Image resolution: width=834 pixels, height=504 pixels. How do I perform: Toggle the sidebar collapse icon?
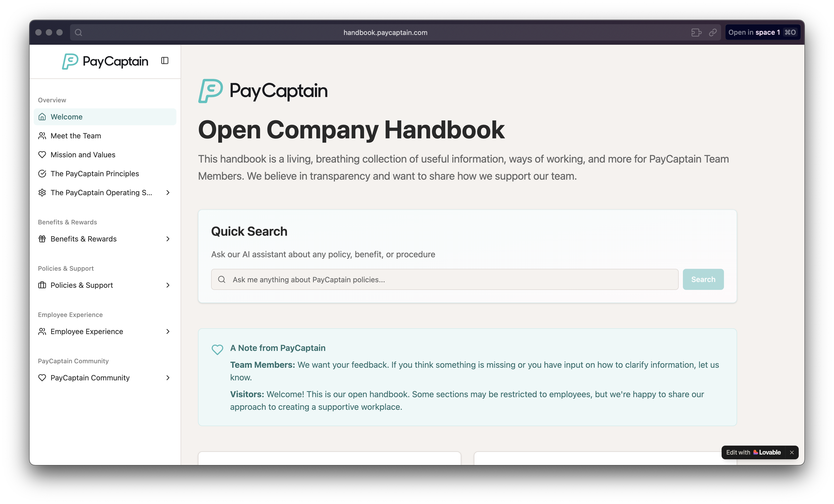coord(165,61)
